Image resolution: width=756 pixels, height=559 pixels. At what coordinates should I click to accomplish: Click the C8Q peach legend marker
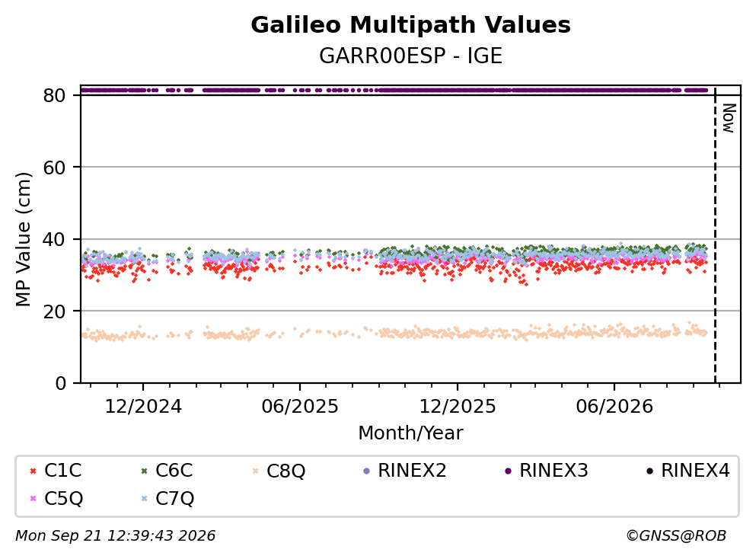(256, 471)
